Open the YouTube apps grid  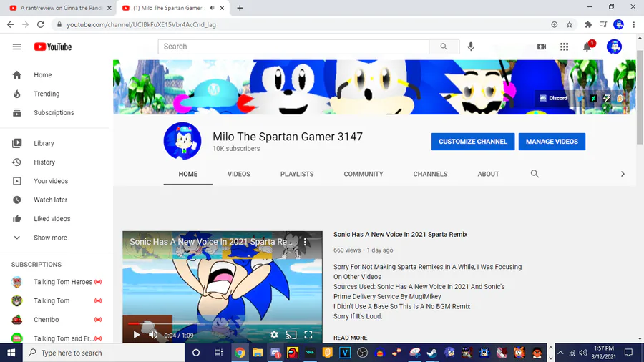[x=565, y=47]
